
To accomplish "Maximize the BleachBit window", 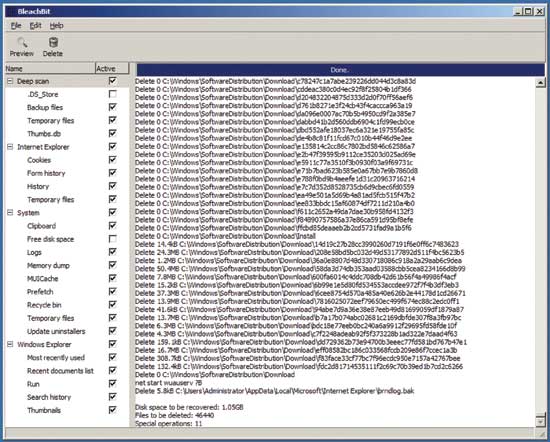I will click(529, 12).
